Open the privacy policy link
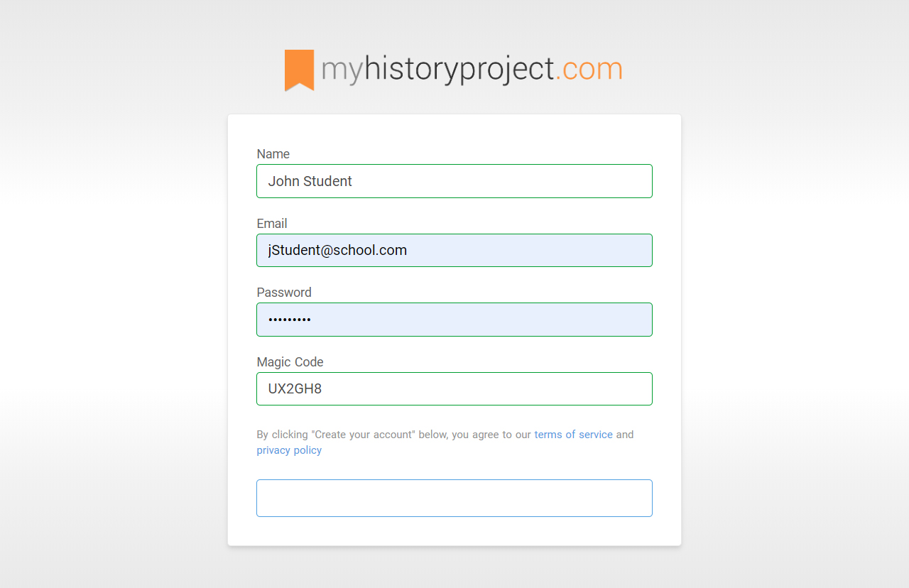Viewport: 909px width, 588px height. point(289,450)
